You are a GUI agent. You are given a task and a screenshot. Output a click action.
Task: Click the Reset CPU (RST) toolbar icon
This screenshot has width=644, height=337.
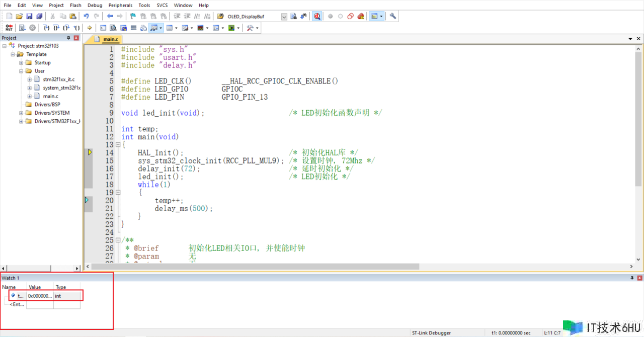pos(9,28)
